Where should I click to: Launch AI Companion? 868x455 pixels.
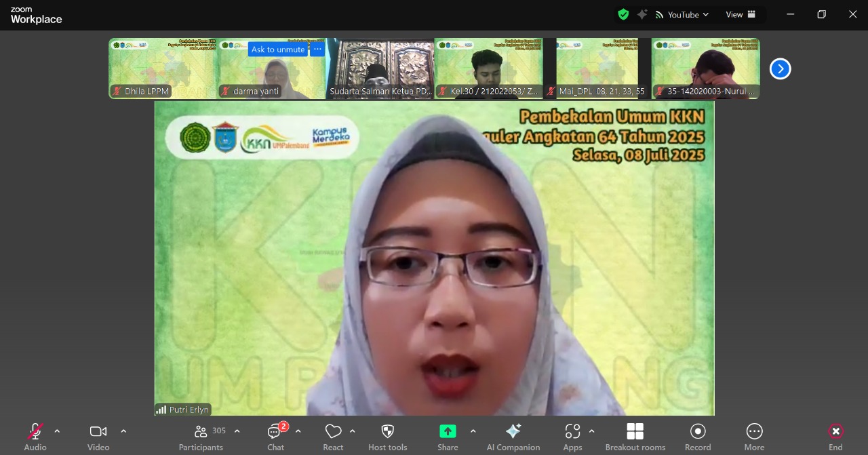click(x=513, y=436)
